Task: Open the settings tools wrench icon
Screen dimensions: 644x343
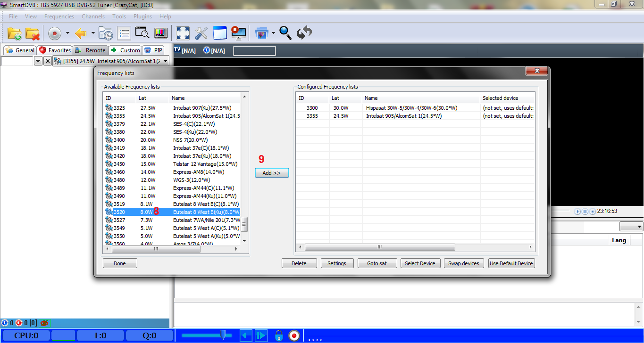Action: pos(201,33)
